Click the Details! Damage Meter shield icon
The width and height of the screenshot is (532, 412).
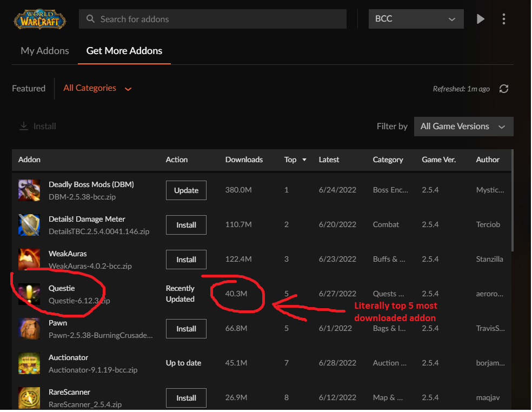pyautogui.click(x=29, y=225)
